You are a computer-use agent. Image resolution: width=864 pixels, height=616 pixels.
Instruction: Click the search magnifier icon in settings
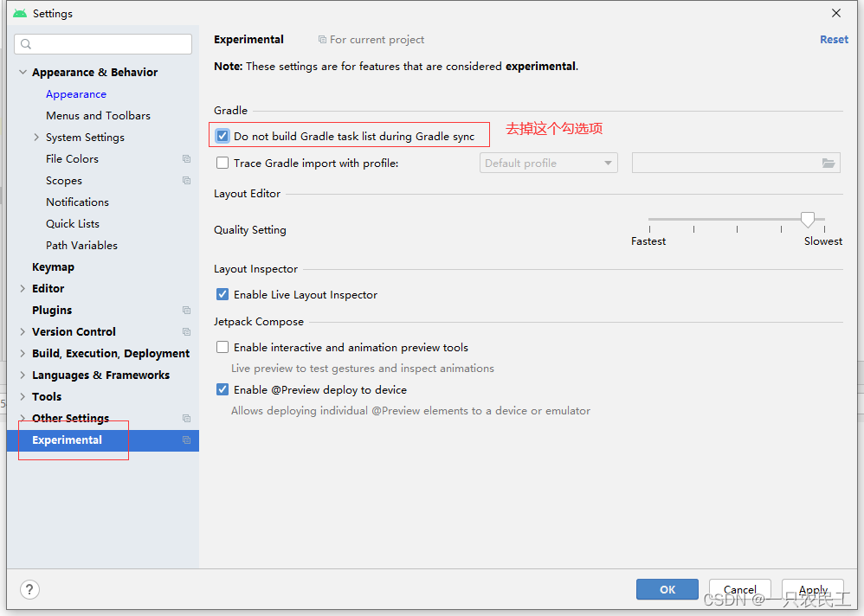click(x=26, y=44)
